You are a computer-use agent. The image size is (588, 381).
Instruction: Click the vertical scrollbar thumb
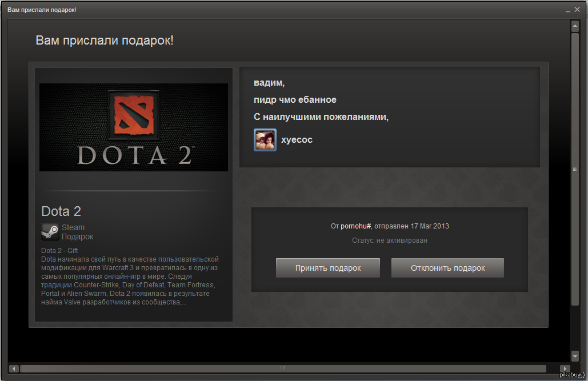[x=575, y=169]
